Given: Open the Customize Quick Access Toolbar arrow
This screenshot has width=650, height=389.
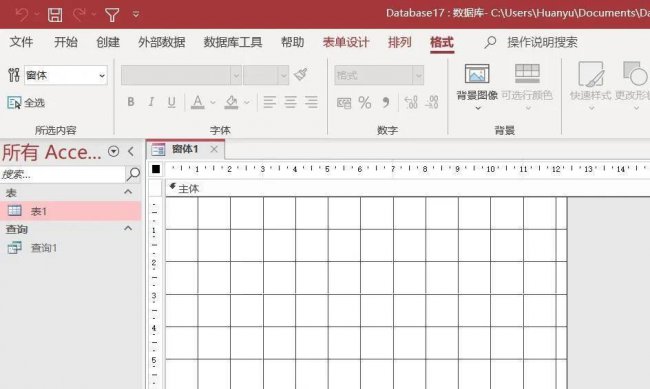Looking at the screenshot, I should pyautogui.click(x=136, y=15).
